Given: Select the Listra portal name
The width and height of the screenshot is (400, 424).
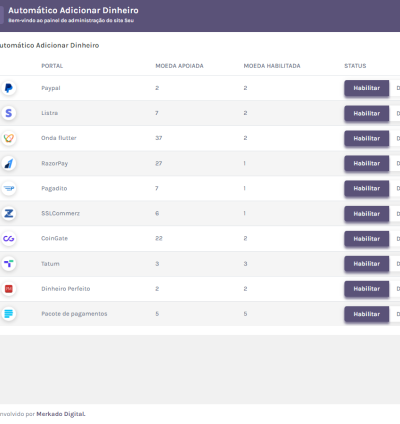Looking at the screenshot, I should coord(50,113).
